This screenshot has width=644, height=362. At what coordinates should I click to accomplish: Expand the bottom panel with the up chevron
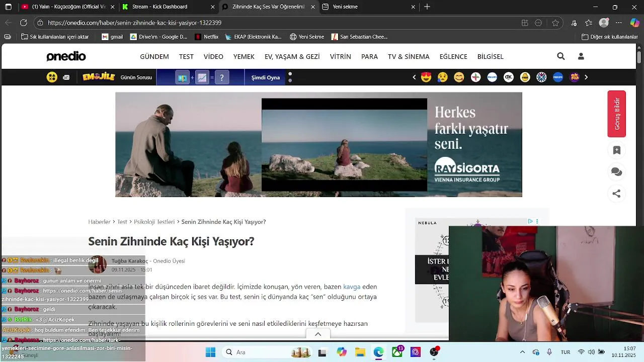coord(318,334)
